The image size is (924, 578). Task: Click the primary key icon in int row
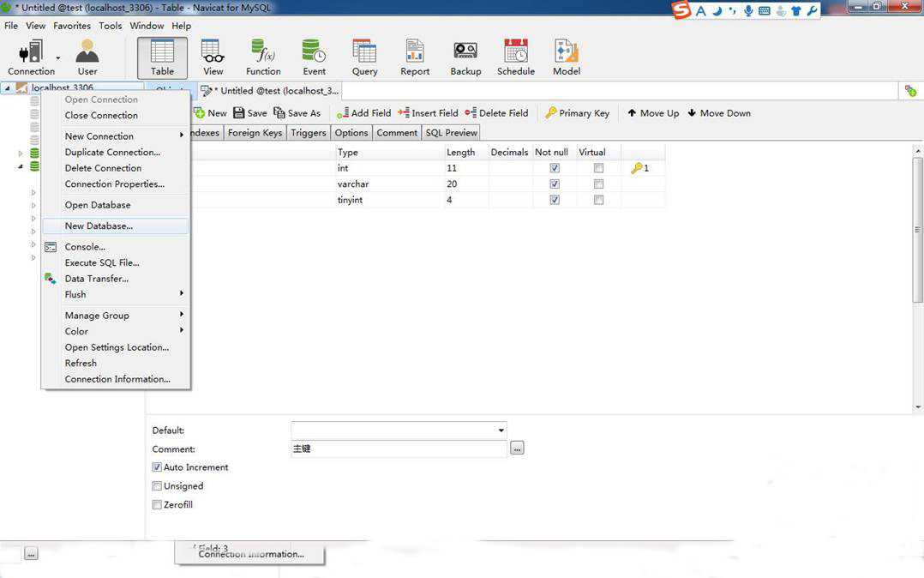click(x=636, y=168)
